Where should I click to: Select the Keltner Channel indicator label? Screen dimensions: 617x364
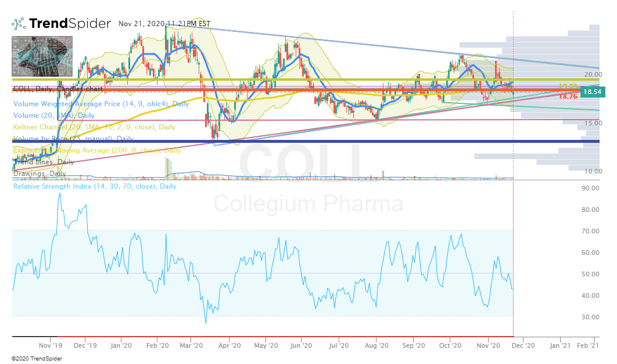click(x=95, y=127)
